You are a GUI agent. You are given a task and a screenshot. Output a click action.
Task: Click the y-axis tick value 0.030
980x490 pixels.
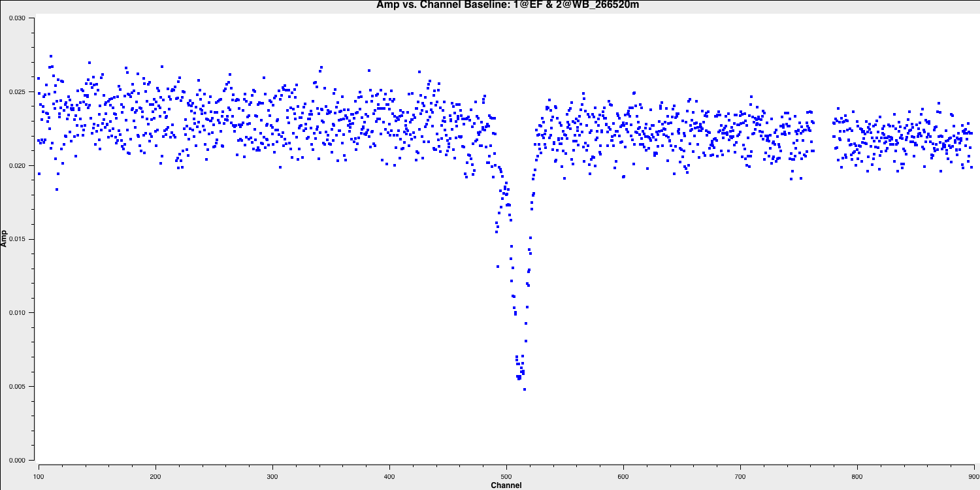click(16, 18)
